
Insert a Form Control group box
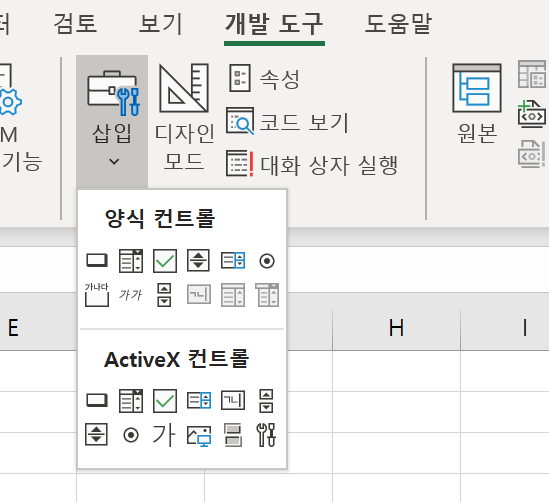(x=97, y=295)
